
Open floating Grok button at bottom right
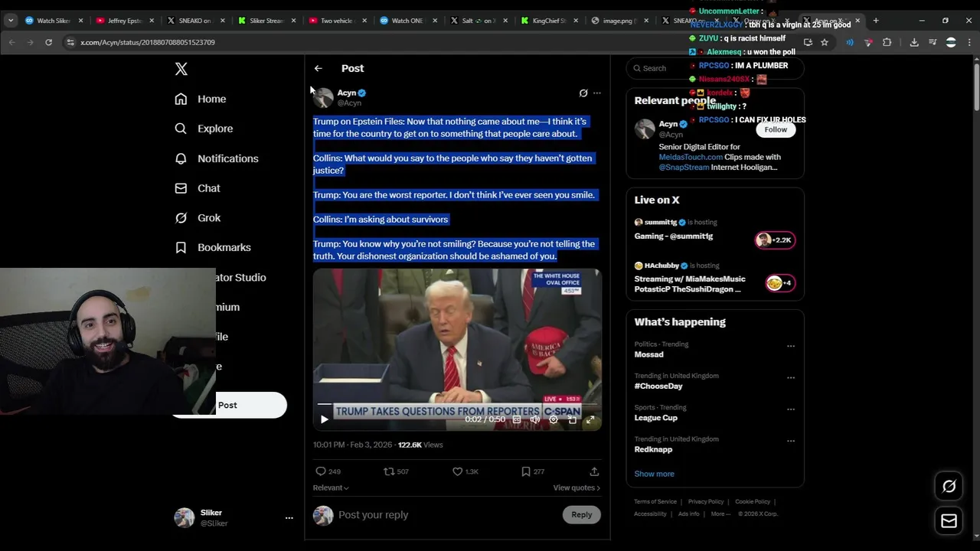[x=949, y=487]
